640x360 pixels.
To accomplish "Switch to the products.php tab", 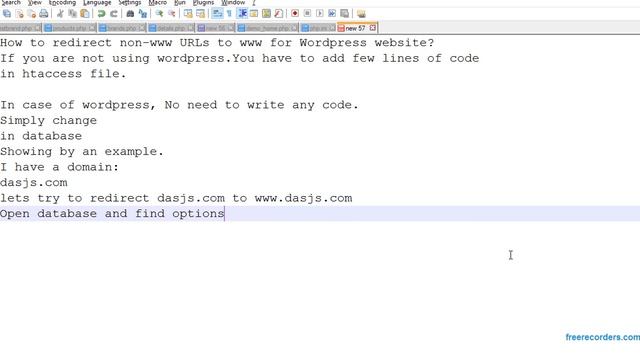I will click(69, 28).
